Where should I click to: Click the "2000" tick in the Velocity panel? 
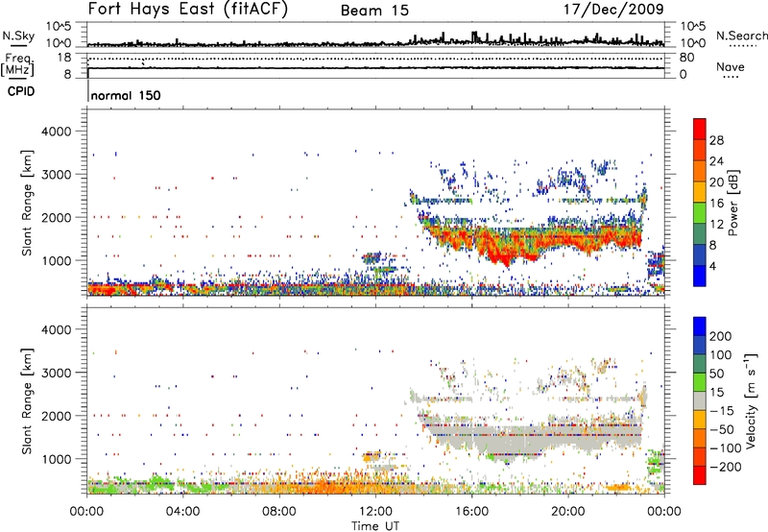pyautogui.click(x=56, y=416)
